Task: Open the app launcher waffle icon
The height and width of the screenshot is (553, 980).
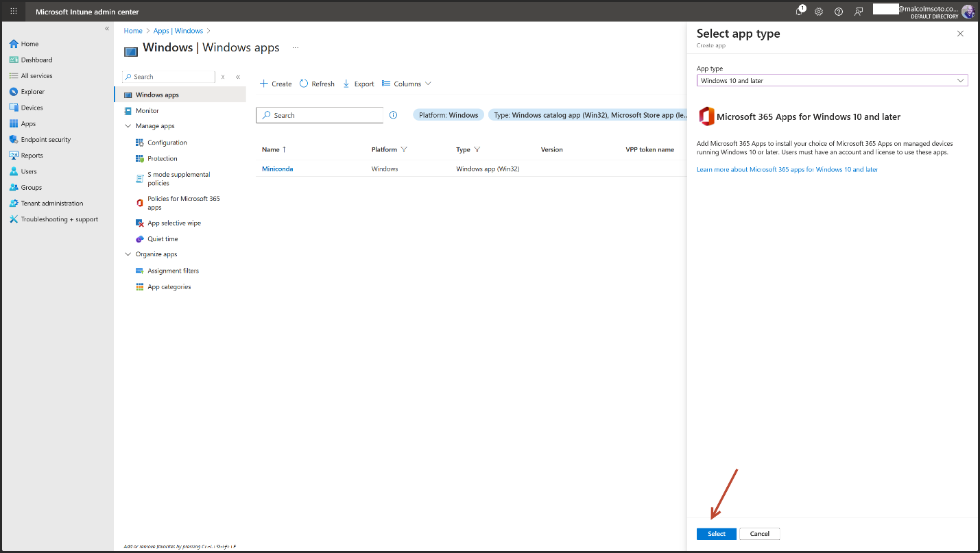Action: (14, 12)
